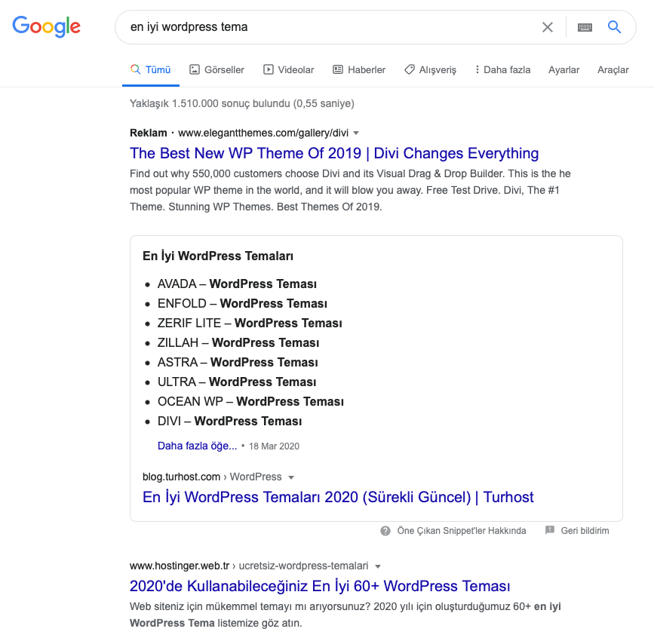Click the question mark snippet info icon
This screenshot has height=644, width=654.
point(385,531)
